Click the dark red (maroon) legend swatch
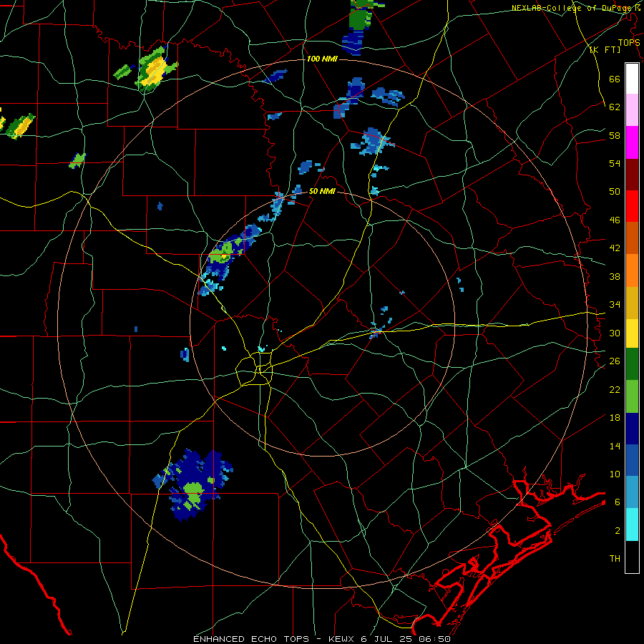Viewport: 644px width, 644px height. click(x=632, y=175)
